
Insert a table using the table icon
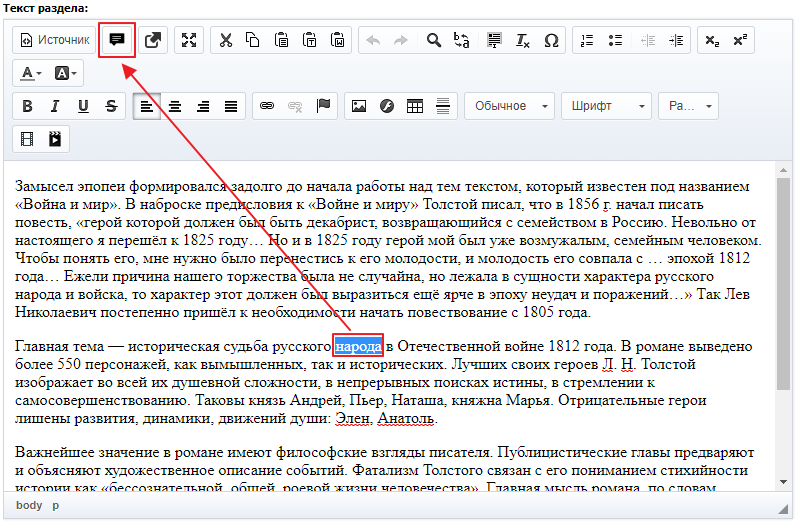click(x=415, y=106)
